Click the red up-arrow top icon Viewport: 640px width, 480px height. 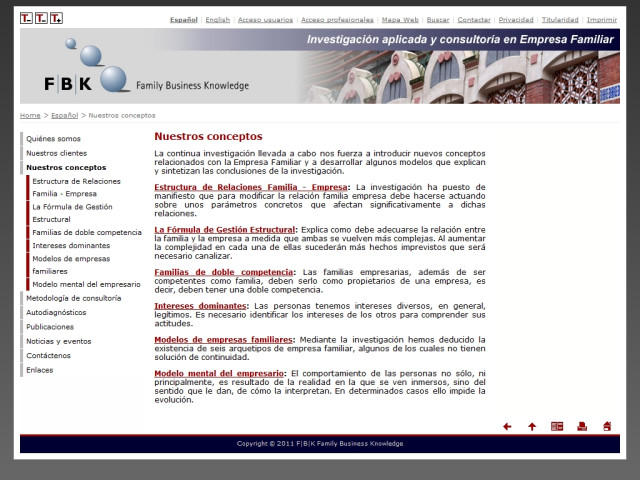point(532,426)
